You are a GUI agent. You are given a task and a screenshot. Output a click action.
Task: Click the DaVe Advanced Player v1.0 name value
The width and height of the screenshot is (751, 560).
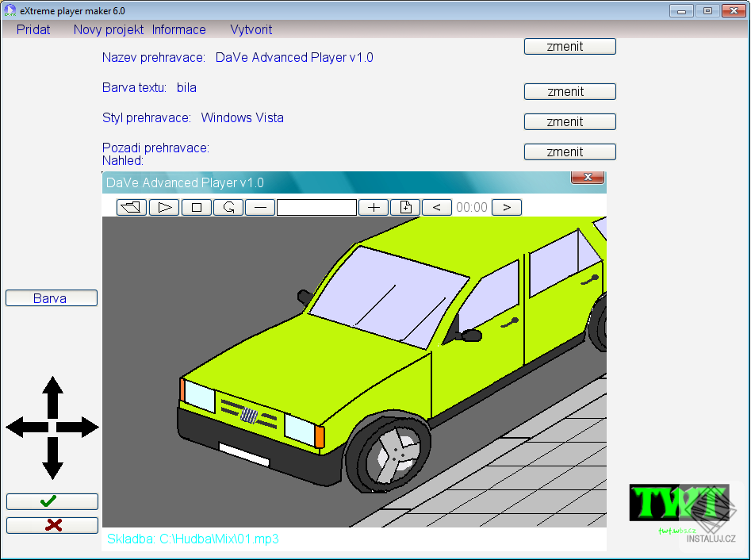(294, 57)
